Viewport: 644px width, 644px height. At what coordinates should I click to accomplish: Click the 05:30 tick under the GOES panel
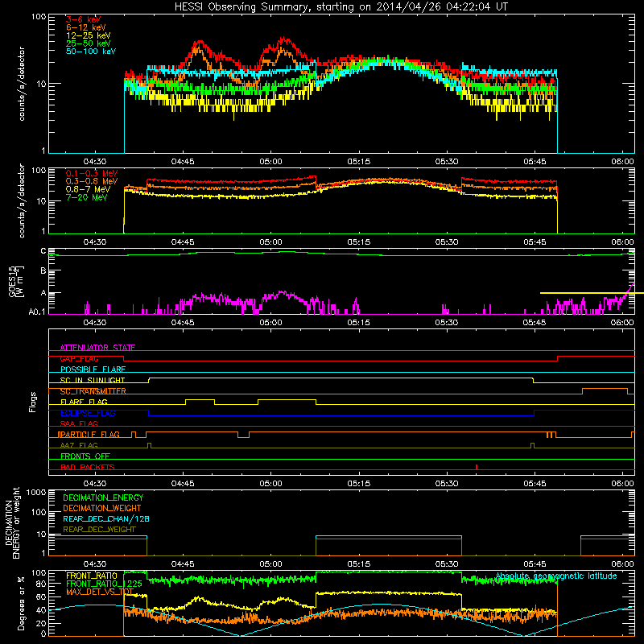[447, 323]
